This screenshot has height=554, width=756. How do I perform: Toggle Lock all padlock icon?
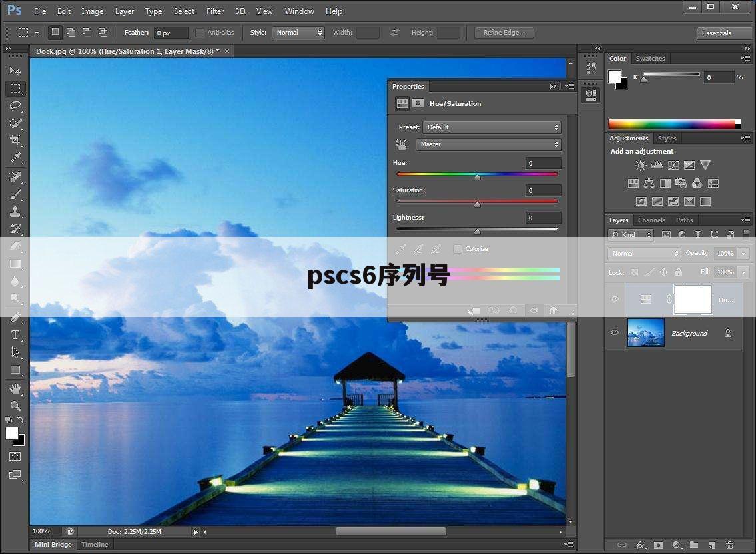[x=678, y=272]
